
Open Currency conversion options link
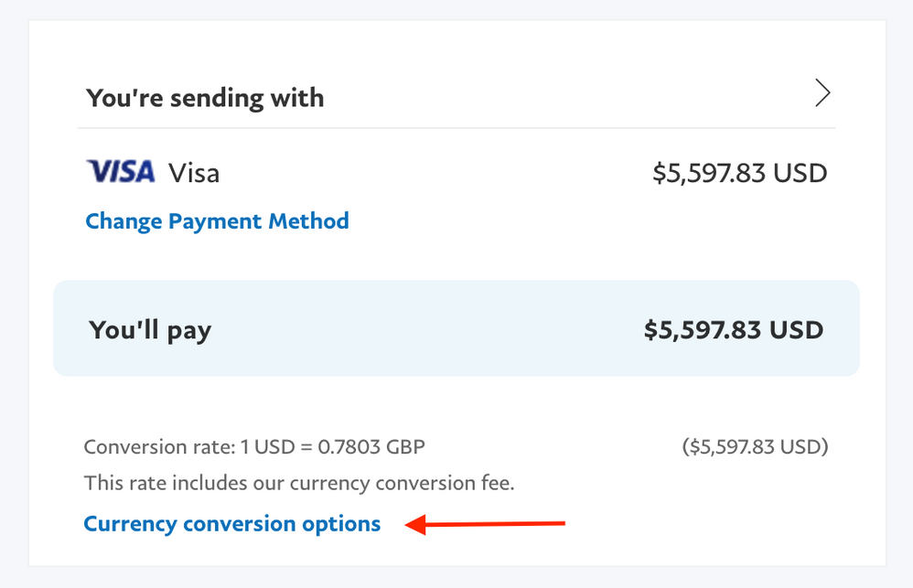(x=231, y=524)
